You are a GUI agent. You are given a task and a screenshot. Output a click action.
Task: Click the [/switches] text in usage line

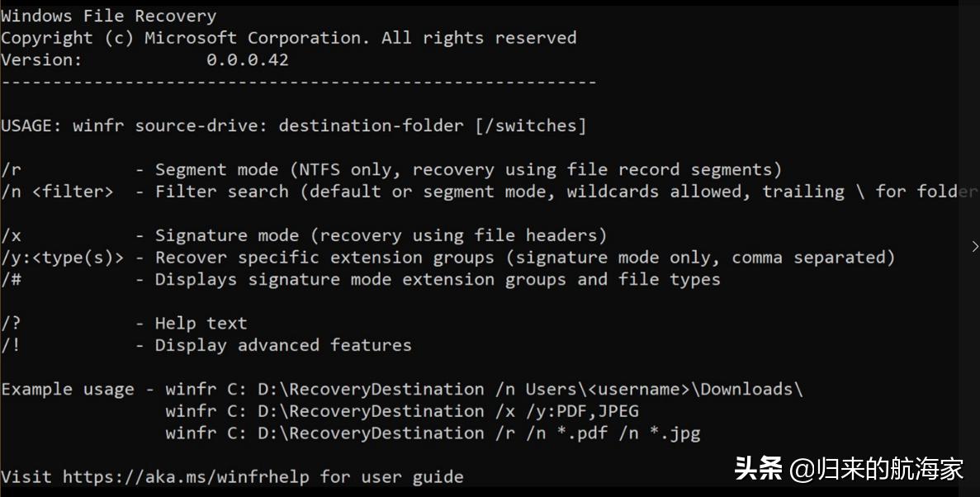click(530, 125)
